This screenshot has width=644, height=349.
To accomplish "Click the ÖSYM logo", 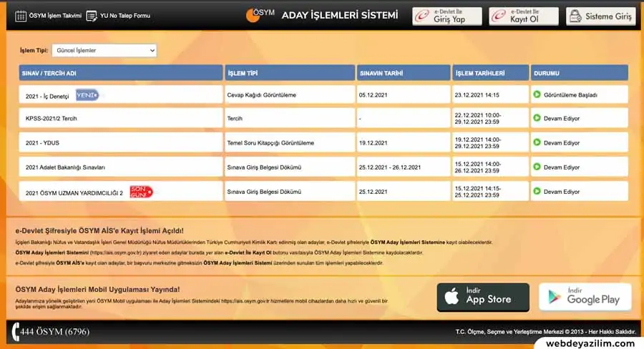I will pos(260,15).
